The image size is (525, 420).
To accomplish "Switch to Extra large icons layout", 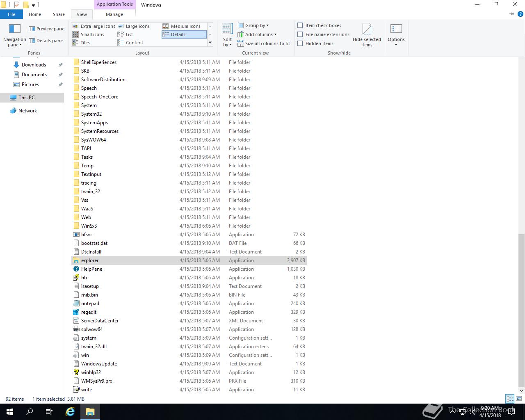I will 94,26.
